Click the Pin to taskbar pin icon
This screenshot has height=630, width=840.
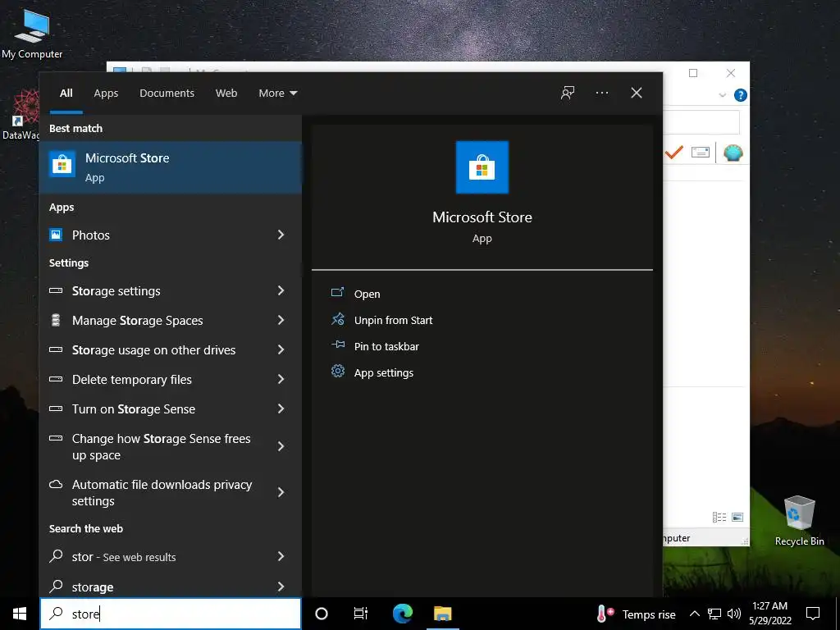click(337, 345)
